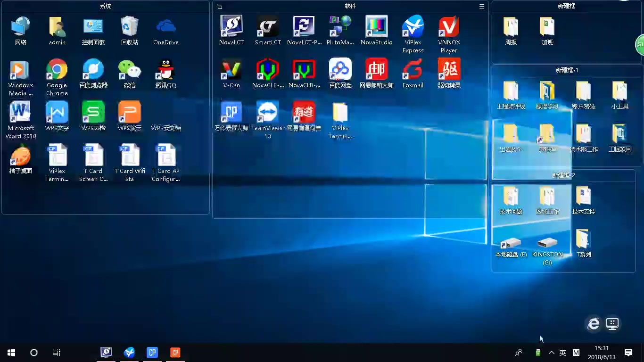Open ViPlex Termin... folder in 软件 fence
Image resolution: width=644 pixels, height=362 pixels.
(340, 120)
